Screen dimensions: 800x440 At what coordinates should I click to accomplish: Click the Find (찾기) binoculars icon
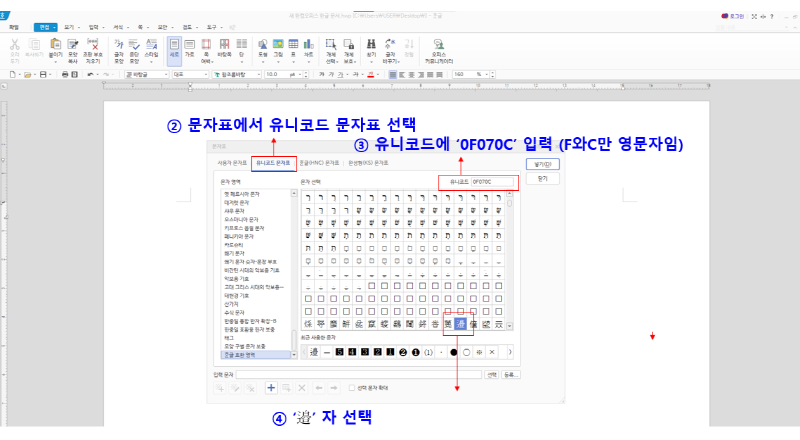(x=371, y=44)
